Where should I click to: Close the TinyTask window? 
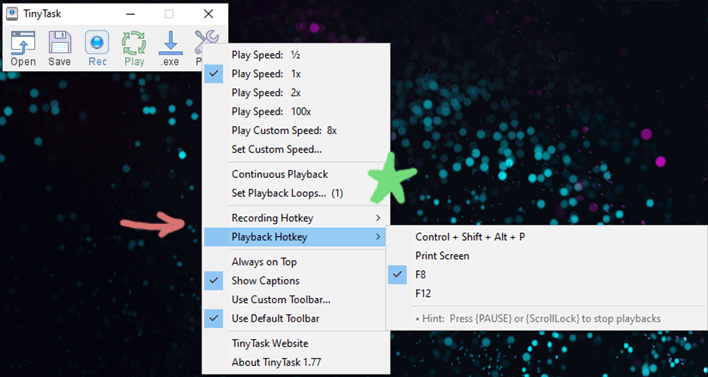click(x=208, y=14)
